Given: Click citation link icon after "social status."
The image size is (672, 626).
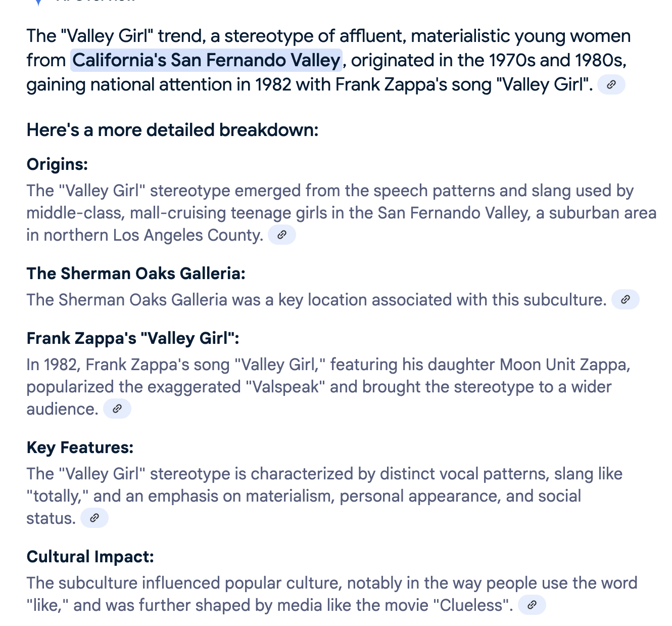Looking at the screenshot, I should click(x=94, y=518).
